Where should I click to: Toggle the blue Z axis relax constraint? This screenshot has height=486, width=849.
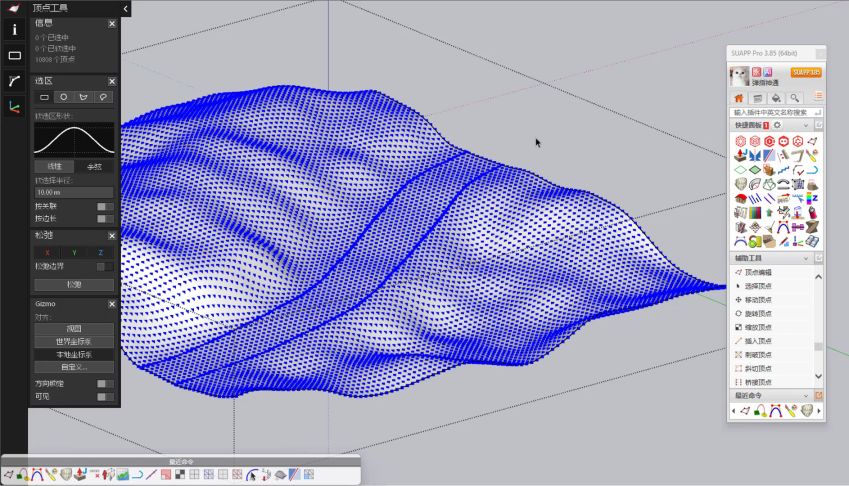pyautogui.click(x=101, y=253)
